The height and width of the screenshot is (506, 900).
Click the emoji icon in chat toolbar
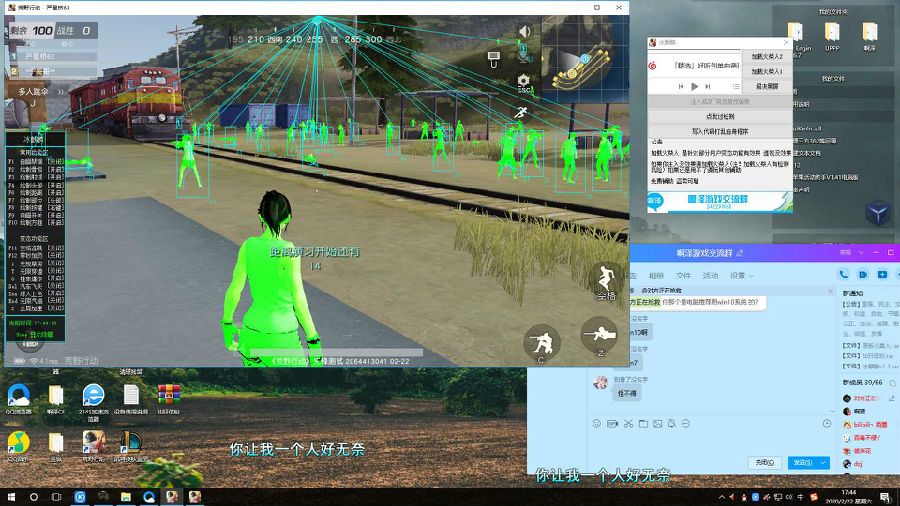[x=596, y=424]
